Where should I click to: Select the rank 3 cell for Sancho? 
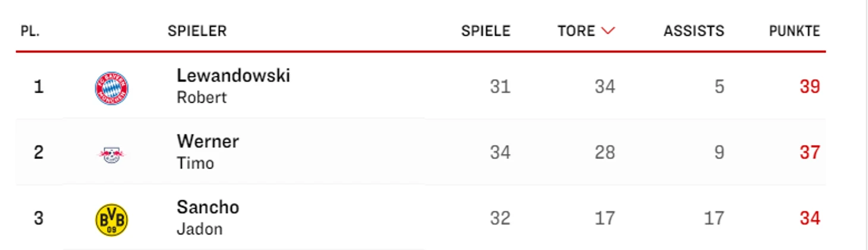39,218
